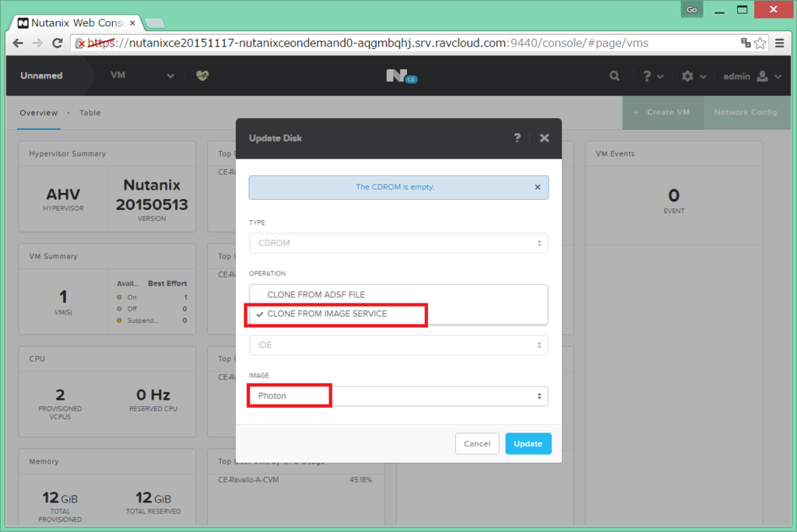Click the Create VM button
The image size is (797, 532).
663,112
